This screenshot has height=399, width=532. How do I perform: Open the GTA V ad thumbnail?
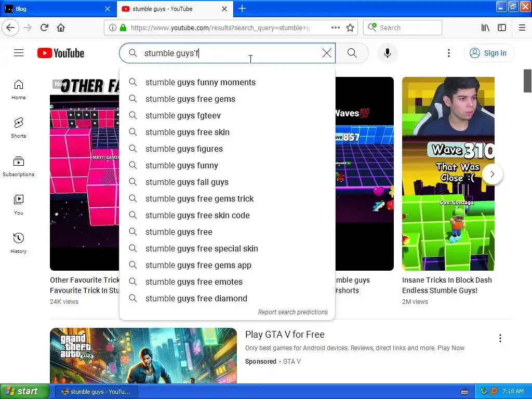143,355
